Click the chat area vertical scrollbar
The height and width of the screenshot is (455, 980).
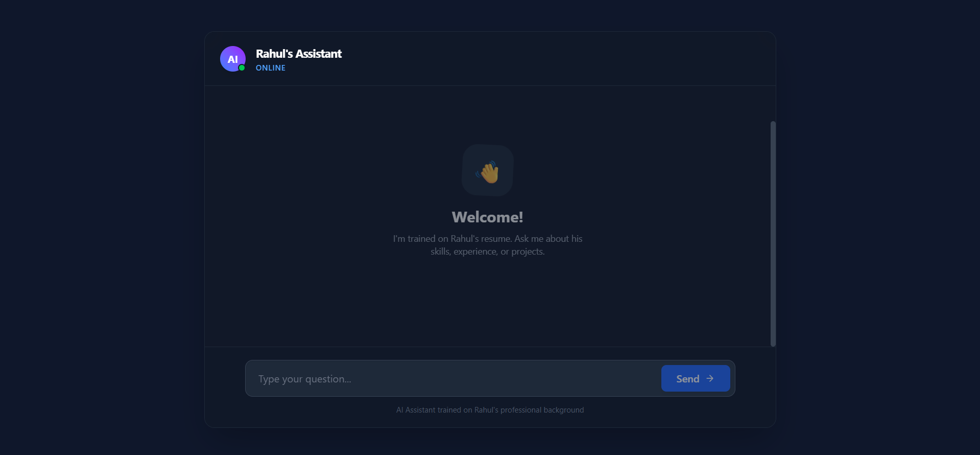pos(773,233)
